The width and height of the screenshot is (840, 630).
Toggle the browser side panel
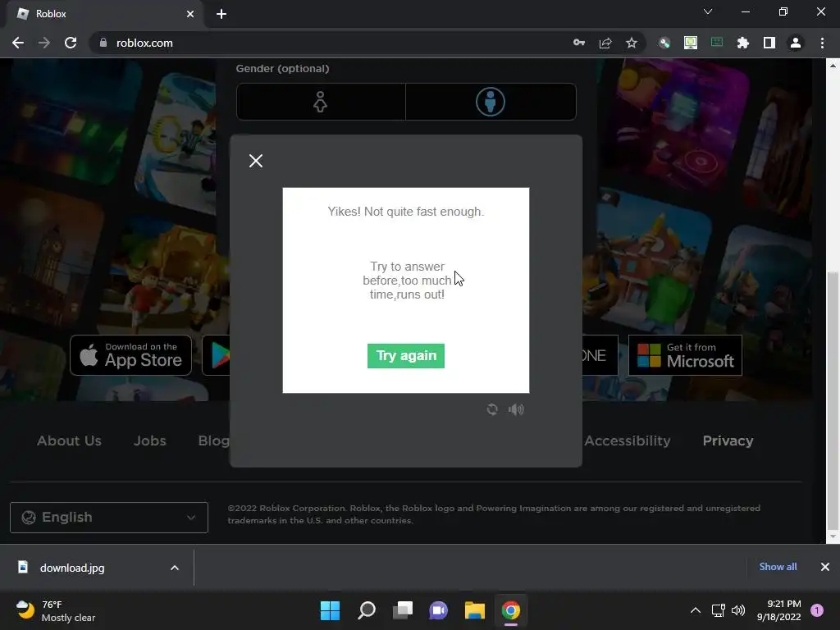coord(769,43)
